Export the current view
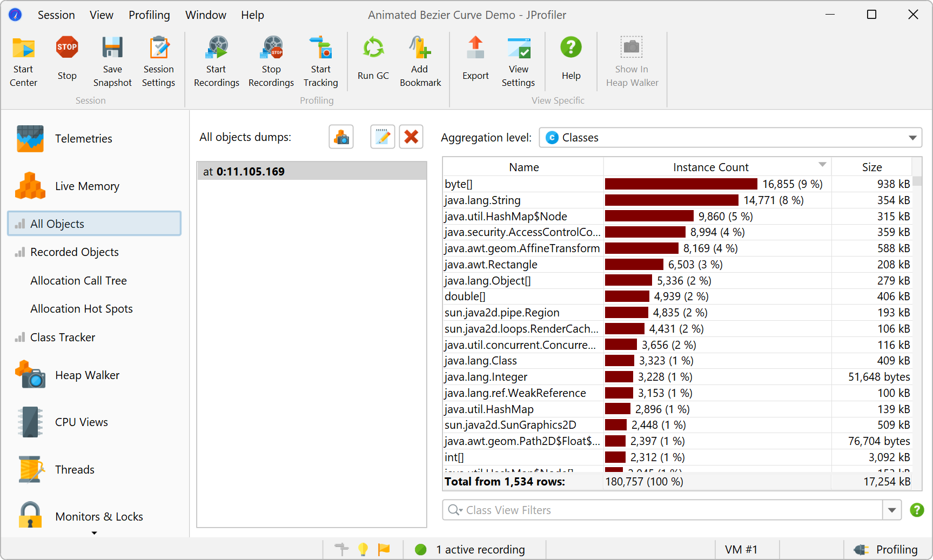This screenshot has width=933, height=560. [x=475, y=58]
